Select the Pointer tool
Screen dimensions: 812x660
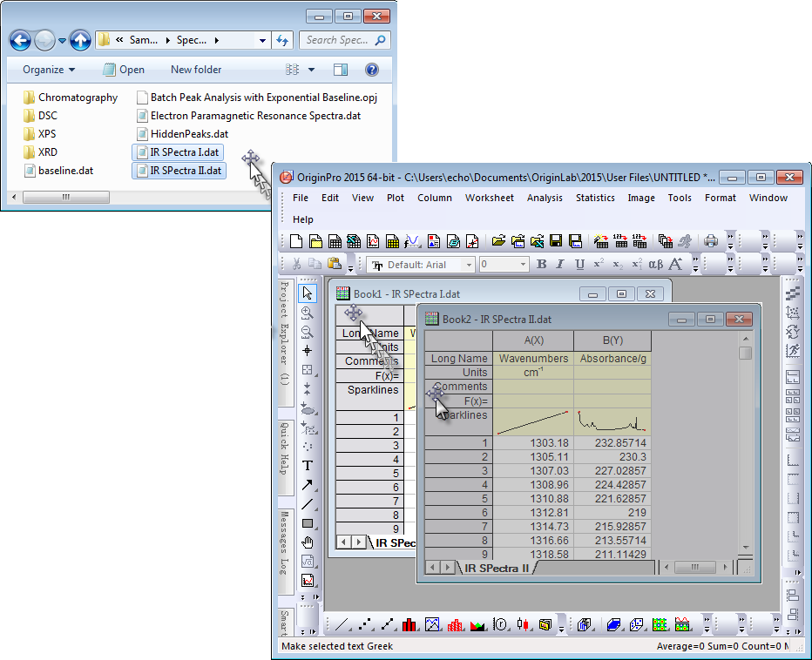tap(308, 293)
